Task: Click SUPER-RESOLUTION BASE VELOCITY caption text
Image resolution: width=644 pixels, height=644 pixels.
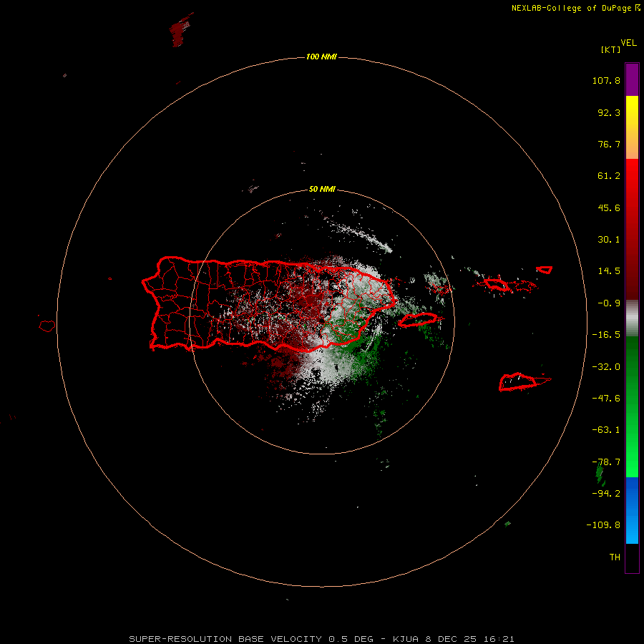Action: pos(225,639)
